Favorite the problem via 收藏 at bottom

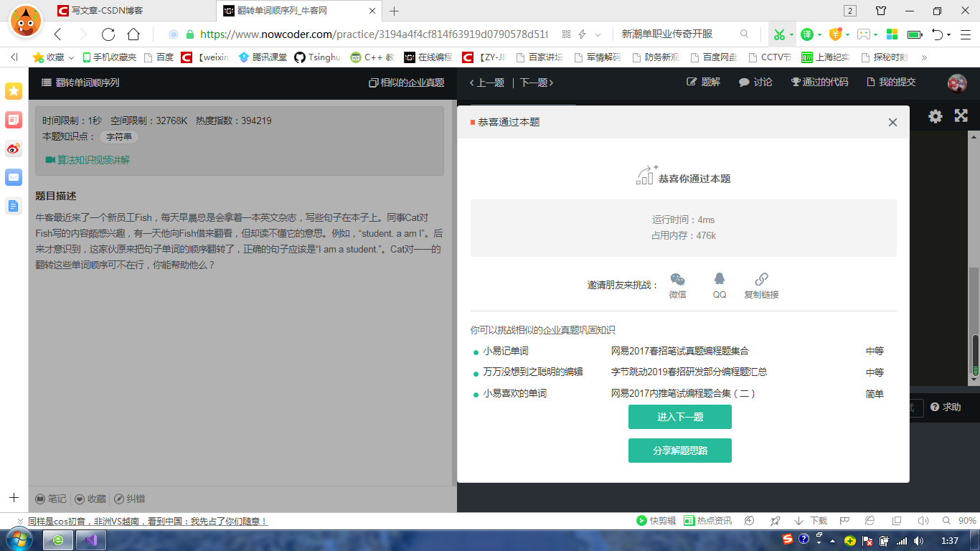[93, 499]
